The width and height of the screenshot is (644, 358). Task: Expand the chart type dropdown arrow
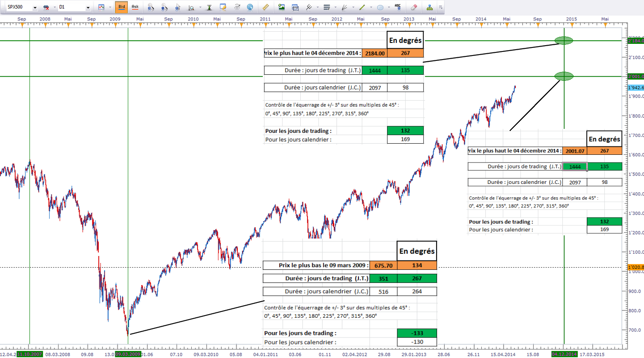point(110,8)
